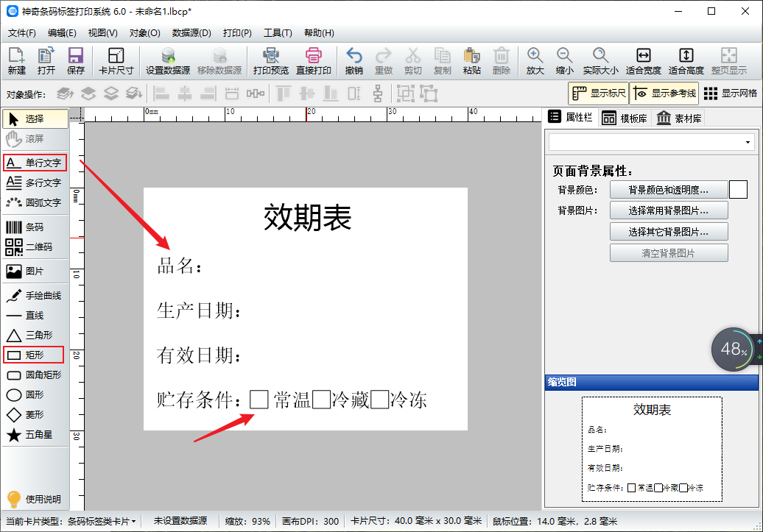Select the 图片 image tool
Screen dimensions: 763x532
click(35, 272)
